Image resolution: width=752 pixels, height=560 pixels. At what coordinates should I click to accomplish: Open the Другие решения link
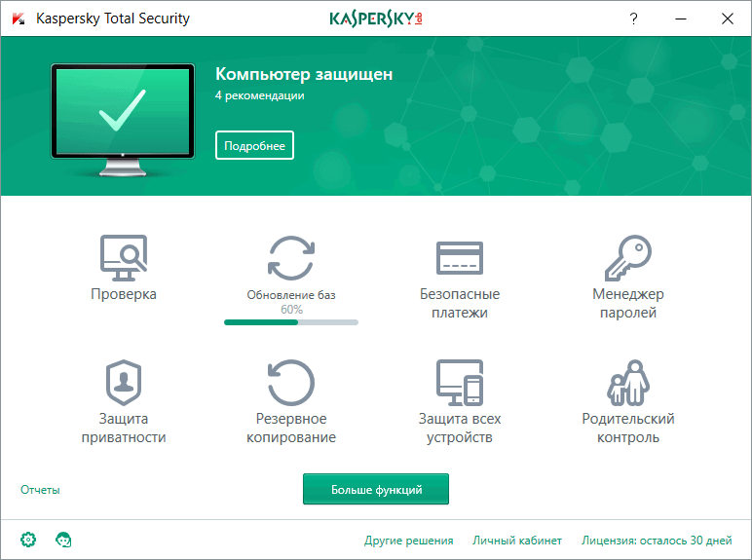(408, 541)
